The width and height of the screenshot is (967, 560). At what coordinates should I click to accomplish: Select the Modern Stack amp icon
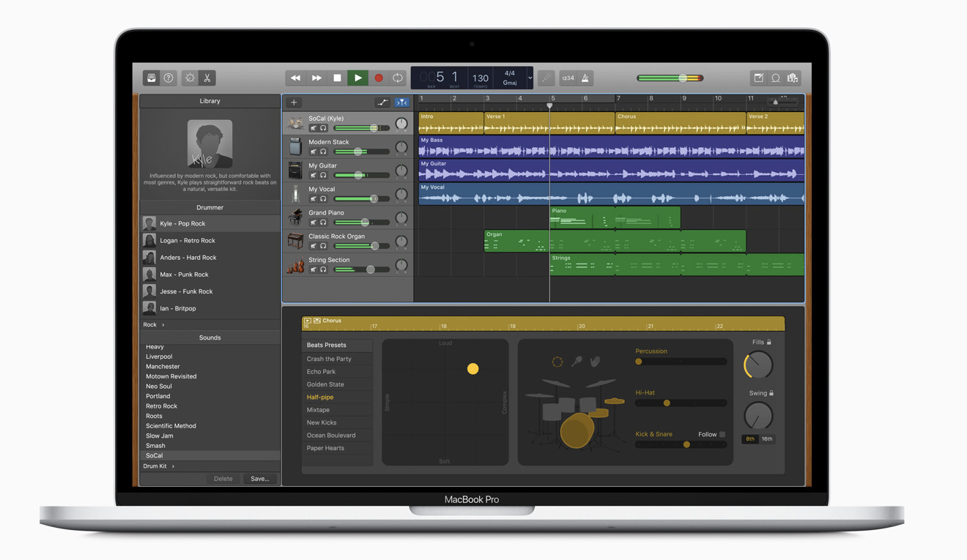[294, 146]
